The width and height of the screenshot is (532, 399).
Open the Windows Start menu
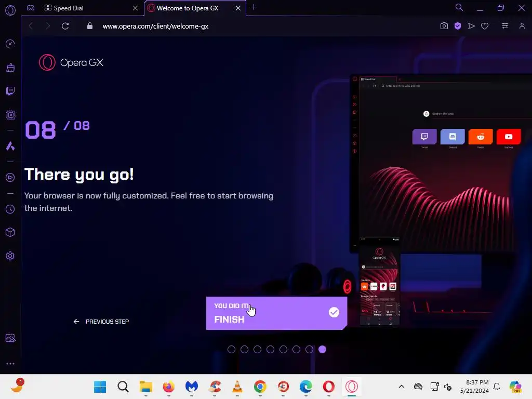tap(100, 387)
